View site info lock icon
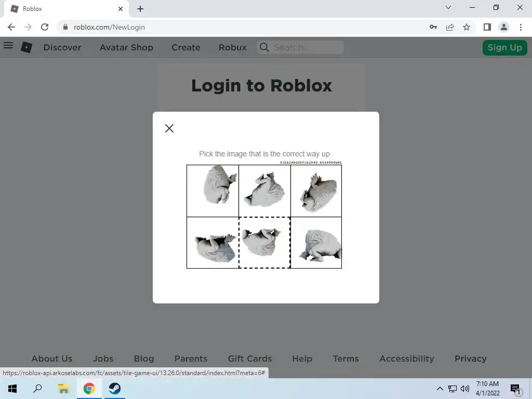This screenshot has height=399, width=532. [65, 27]
